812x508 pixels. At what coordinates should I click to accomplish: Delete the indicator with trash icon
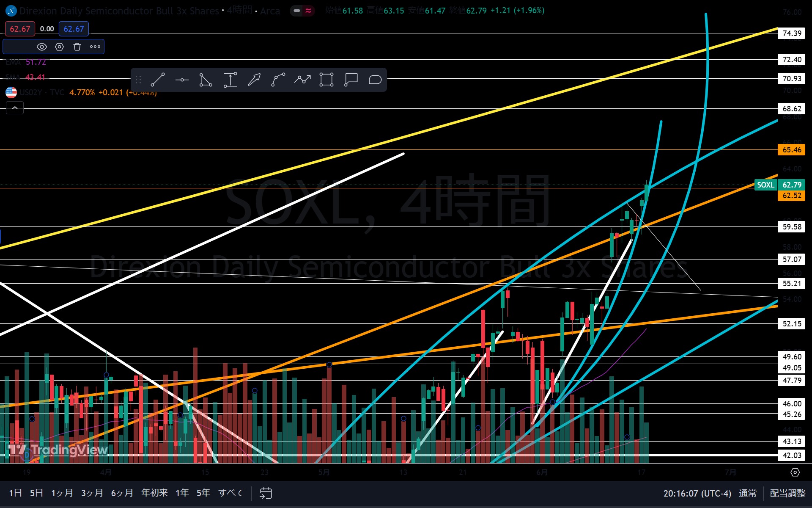[77, 47]
